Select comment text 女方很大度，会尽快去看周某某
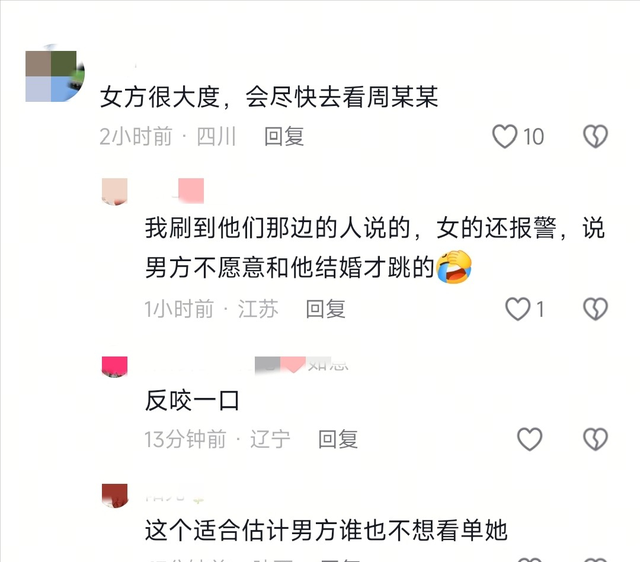This screenshot has width=640, height=562. (269, 97)
